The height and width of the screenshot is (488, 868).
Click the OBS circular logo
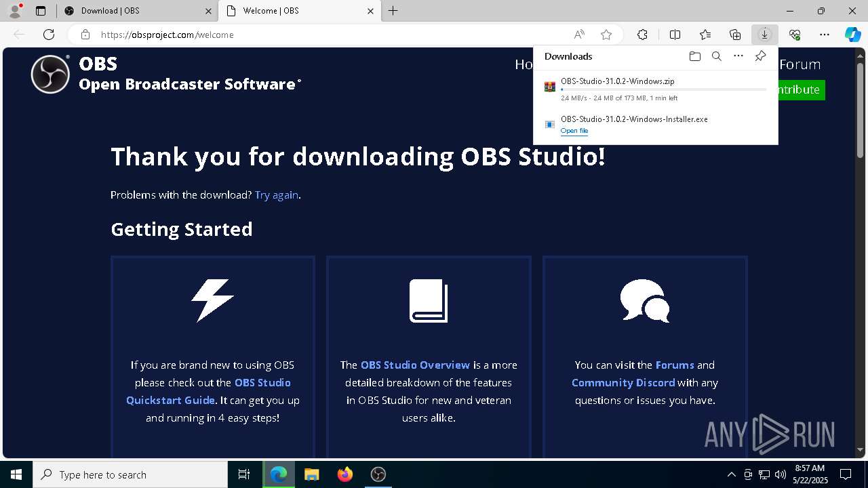click(x=50, y=74)
